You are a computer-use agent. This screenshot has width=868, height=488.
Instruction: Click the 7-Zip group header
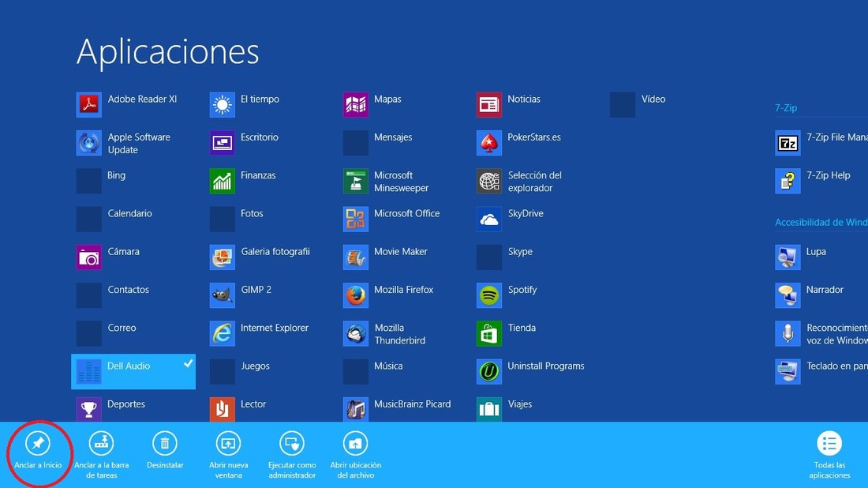pos(786,108)
